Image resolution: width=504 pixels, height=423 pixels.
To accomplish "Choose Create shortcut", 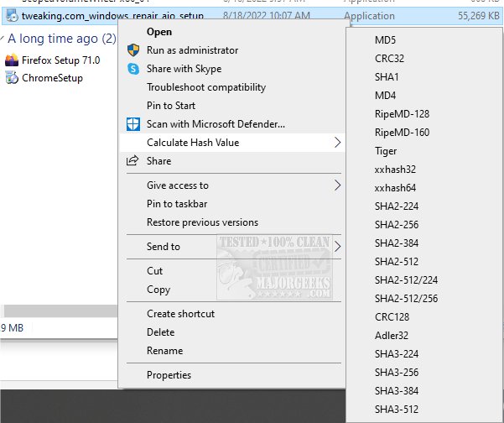I will (x=231, y=314).
